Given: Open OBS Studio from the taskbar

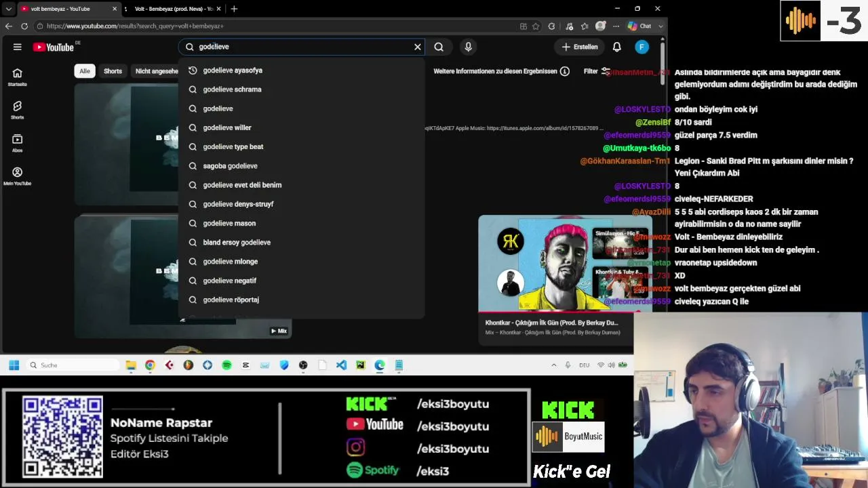Looking at the screenshot, I should coord(303,365).
